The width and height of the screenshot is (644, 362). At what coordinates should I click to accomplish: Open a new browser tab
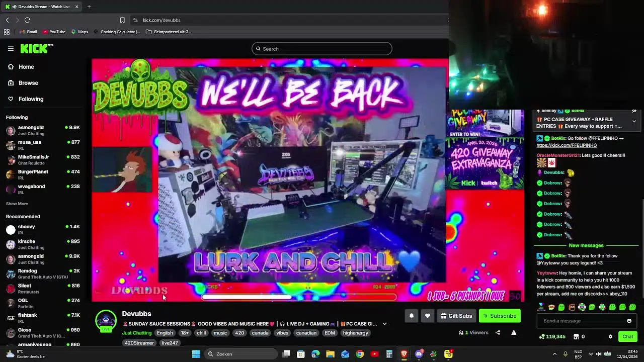click(x=89, y=7)
